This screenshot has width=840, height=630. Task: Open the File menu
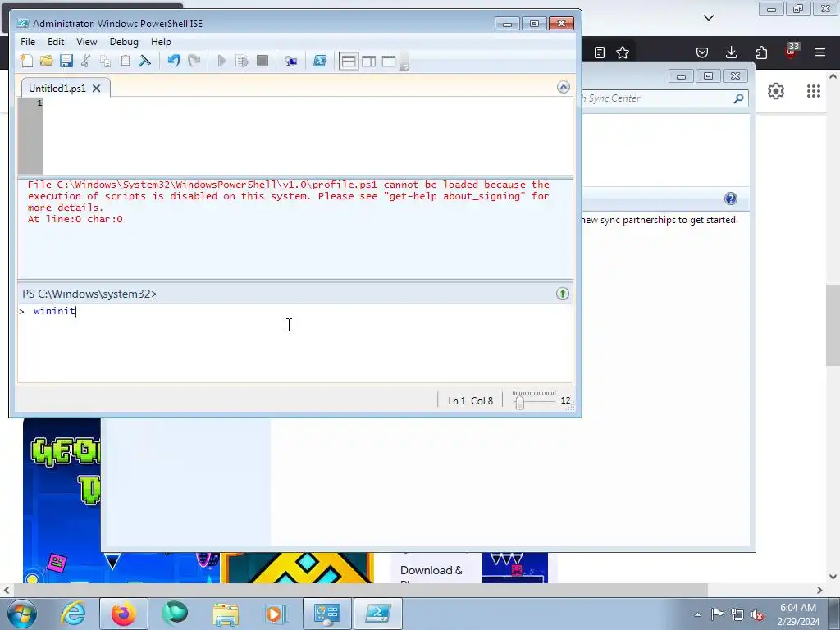(x=28, y=42)
